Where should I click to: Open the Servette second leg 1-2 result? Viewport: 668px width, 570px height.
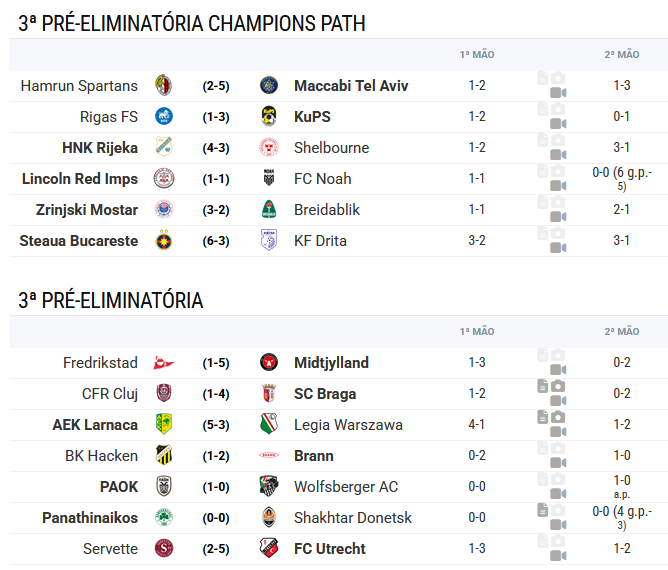(622, 548)
